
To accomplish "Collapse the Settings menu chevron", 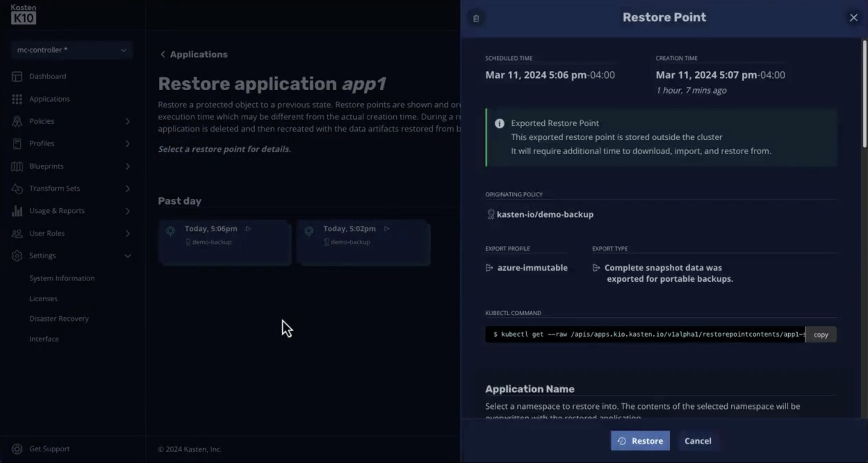I will [127, 256].
